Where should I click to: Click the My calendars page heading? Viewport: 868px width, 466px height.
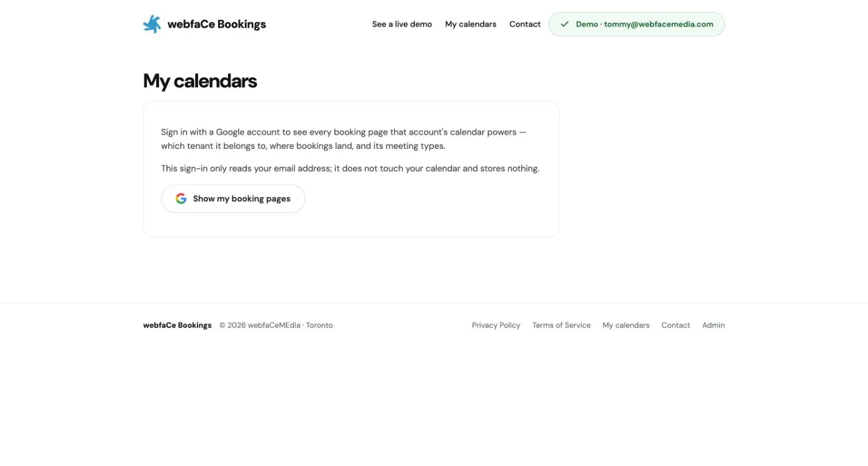click(200, 81)
